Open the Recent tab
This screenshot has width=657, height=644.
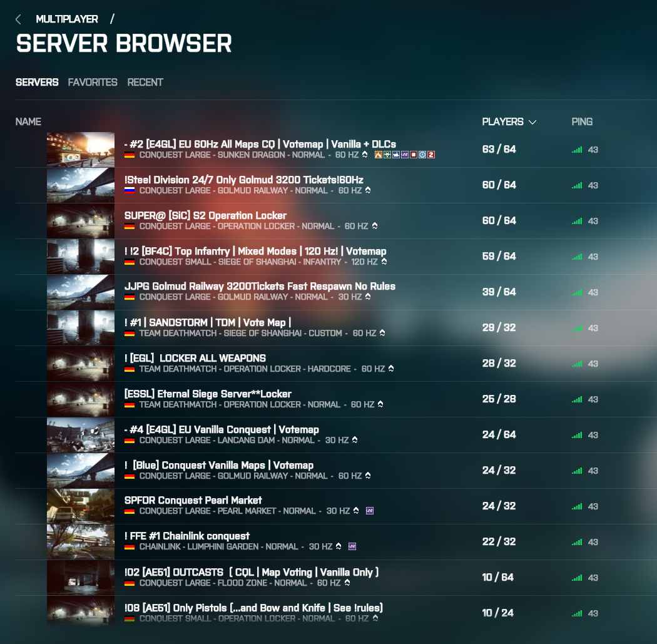point(145,83)
